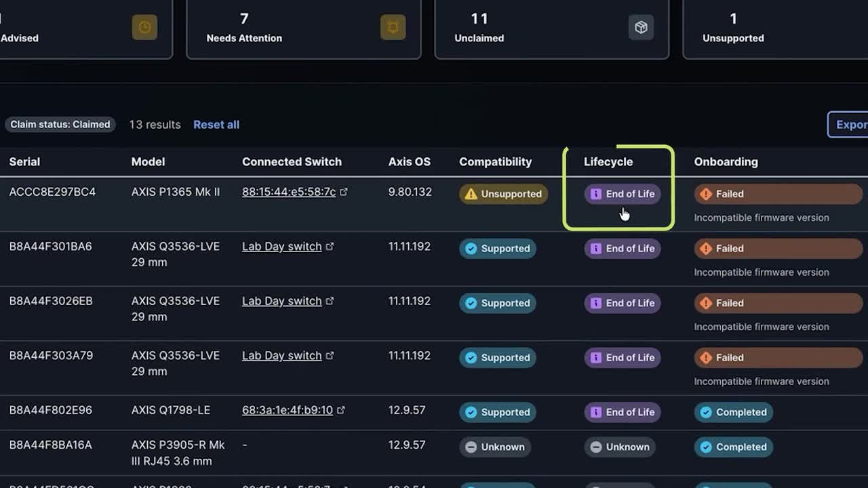Click the Reset all filters link
The width and height of the screenshot is (868, 488).
(x=216, y=125)
